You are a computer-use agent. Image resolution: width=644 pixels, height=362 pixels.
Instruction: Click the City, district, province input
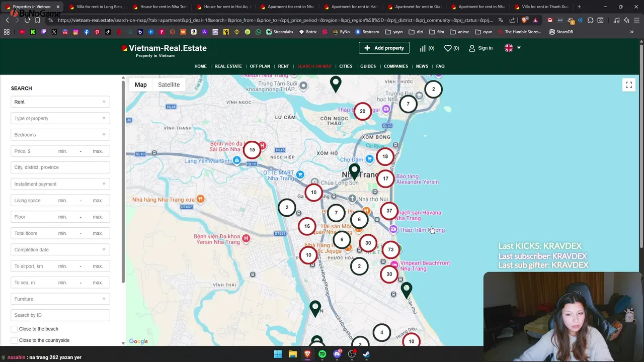tap(60, 167)
